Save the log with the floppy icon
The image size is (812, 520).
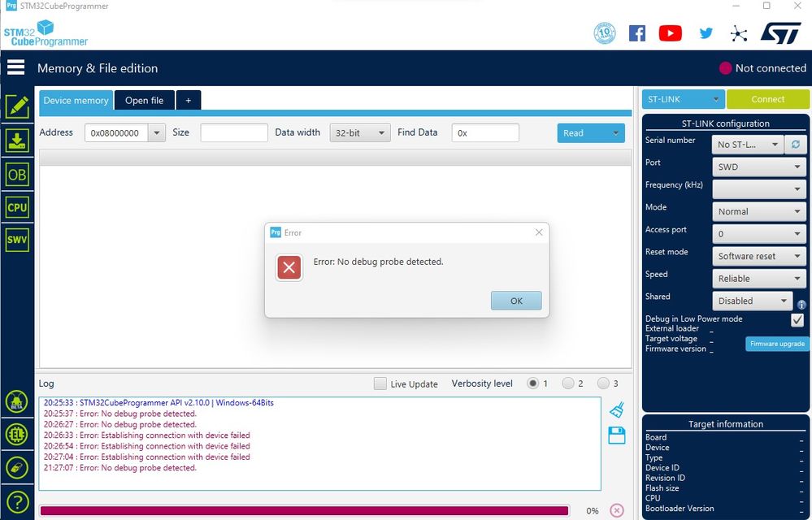click(x=617, y=435)
